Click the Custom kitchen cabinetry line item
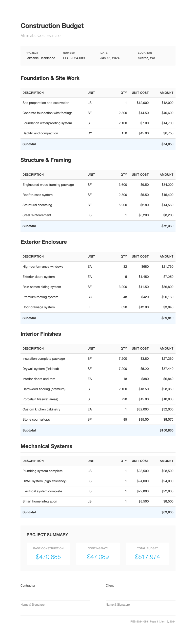Screen dimensions: 196x644 41,409
